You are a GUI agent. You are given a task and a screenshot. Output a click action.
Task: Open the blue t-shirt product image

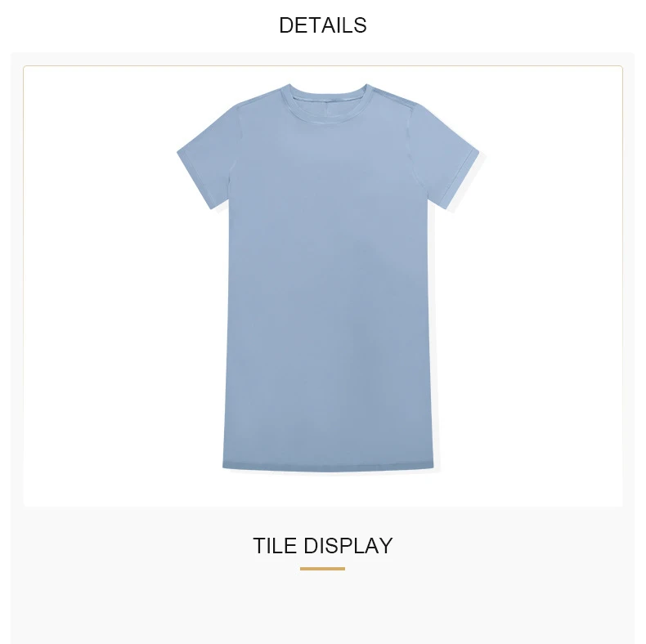pos(328,278)
